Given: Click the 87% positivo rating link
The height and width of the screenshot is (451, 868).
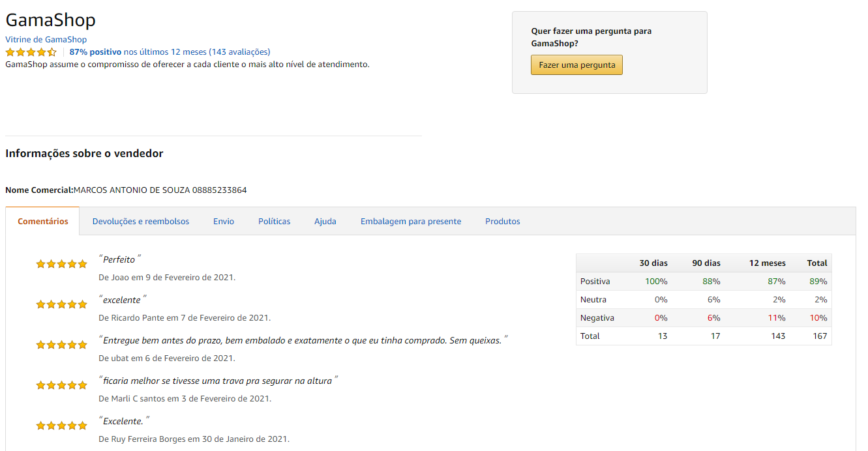Looking at the screenshot, I should (95, 52).
